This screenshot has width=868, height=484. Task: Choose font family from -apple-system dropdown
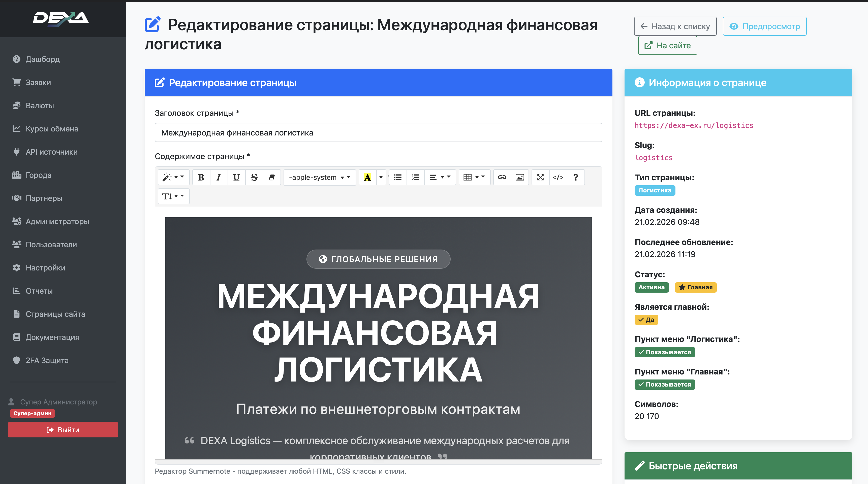tap(319, 177)
